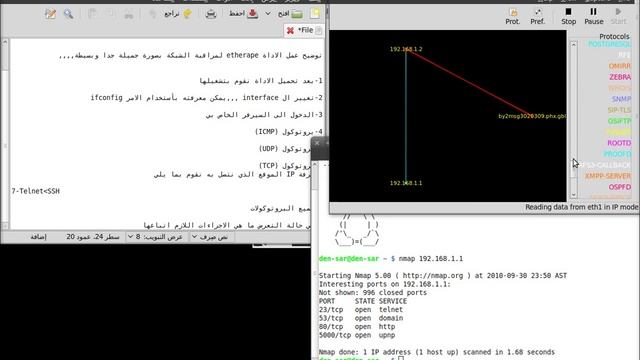The height and width of the screenshot is (360, 640).
Task: Click '7-Telnet<SSH' line in gedit
Action: (36, 191)
